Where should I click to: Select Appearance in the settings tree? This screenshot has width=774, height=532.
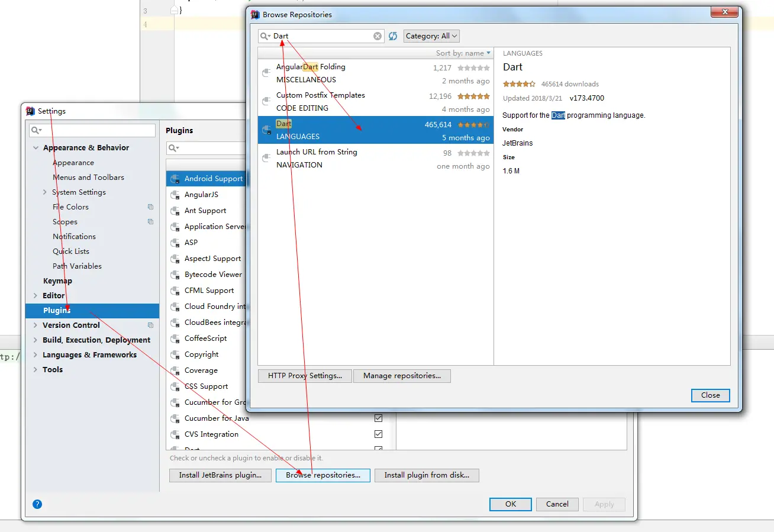tap(73, 163)
